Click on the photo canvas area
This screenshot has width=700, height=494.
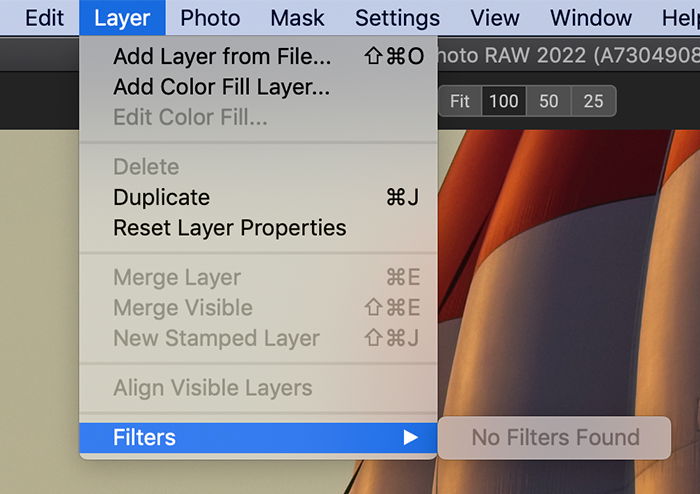pos(567,268)
